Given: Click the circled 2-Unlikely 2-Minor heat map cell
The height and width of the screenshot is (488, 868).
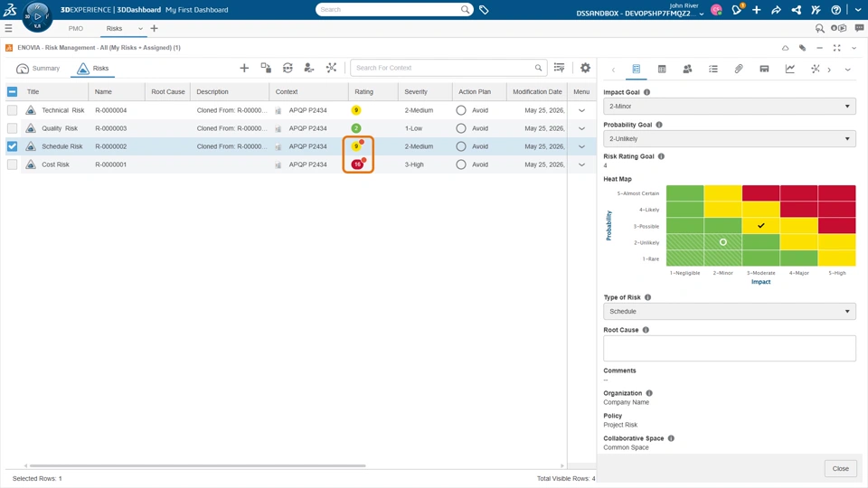Looking at the screenshot, I should pyautogui.click(x=723, y=242).
